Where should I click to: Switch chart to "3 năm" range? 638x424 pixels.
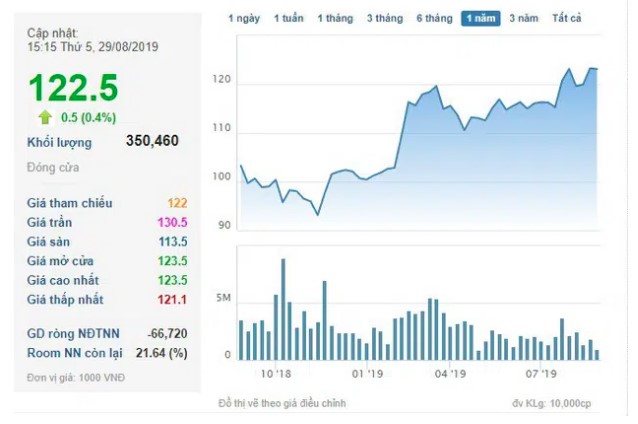point(525,19)
